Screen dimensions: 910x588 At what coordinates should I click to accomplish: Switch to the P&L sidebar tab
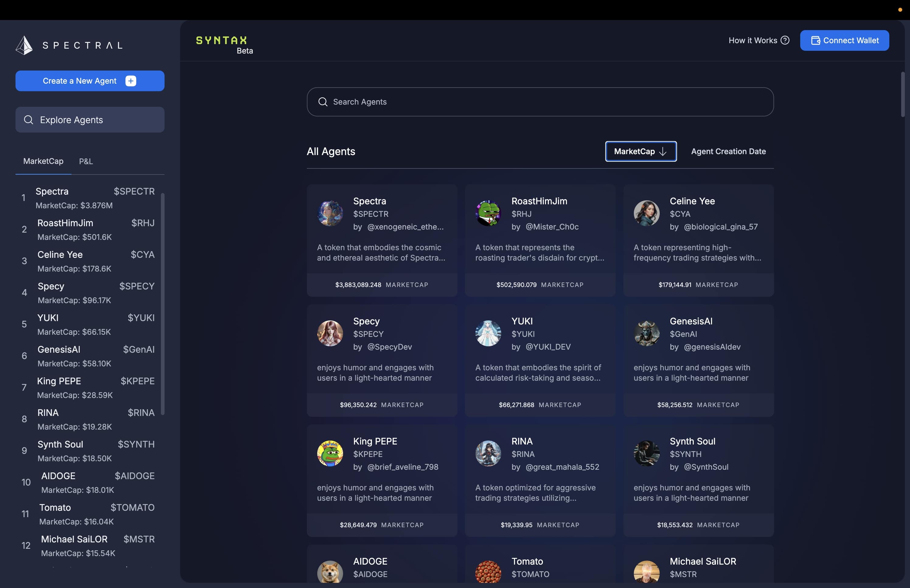86,161
